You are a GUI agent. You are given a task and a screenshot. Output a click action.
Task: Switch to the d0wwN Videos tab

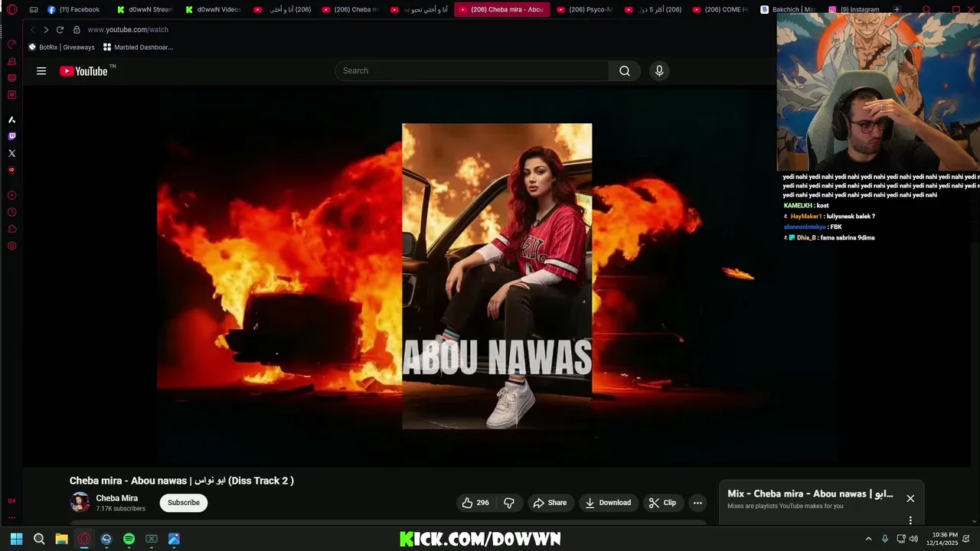tap(214, 10)
